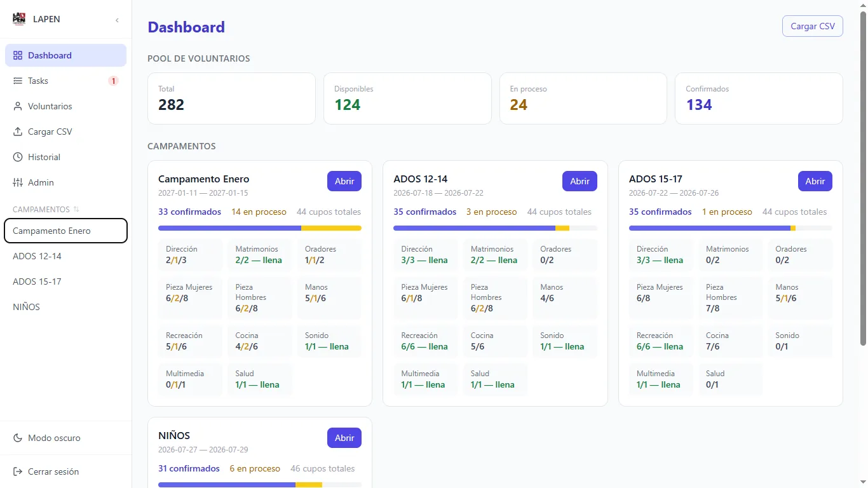Select NIÑOS in the sidebar
The height and width of the screenshot is (488, 868).
pyautogui.click(x=65, y=307)
